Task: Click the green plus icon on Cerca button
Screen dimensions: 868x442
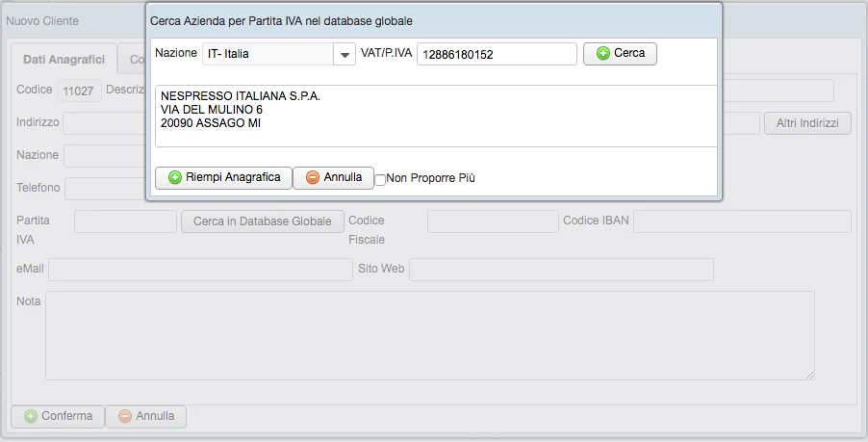Action: (x=603, y=53)
